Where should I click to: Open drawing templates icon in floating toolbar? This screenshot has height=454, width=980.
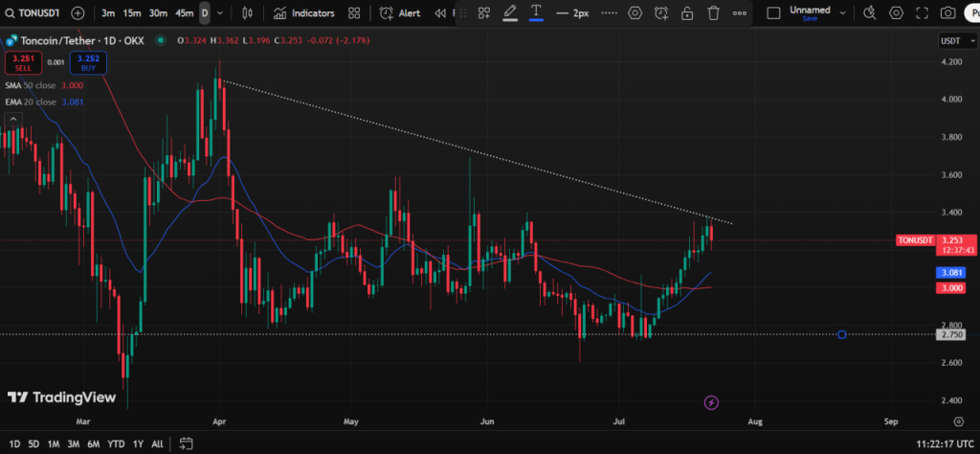point(483,12)
